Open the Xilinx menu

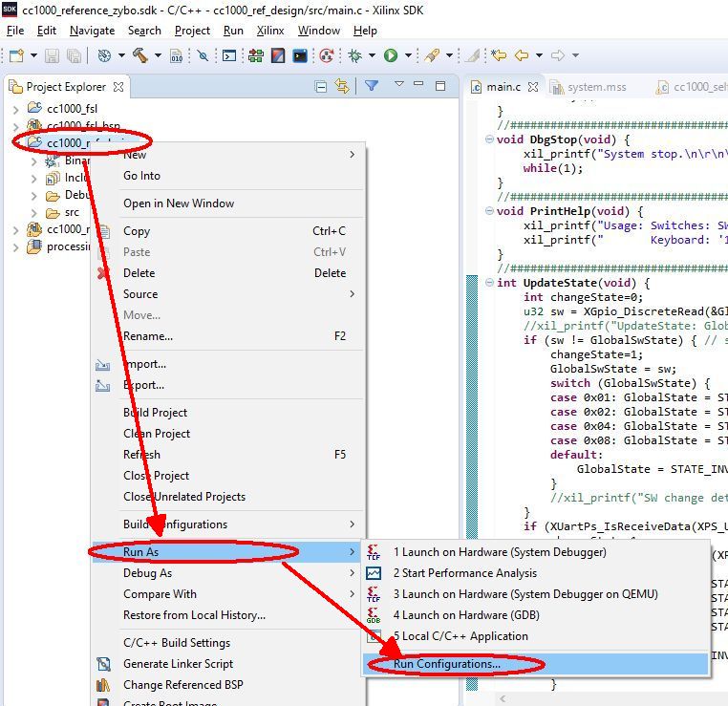[270, 31]
